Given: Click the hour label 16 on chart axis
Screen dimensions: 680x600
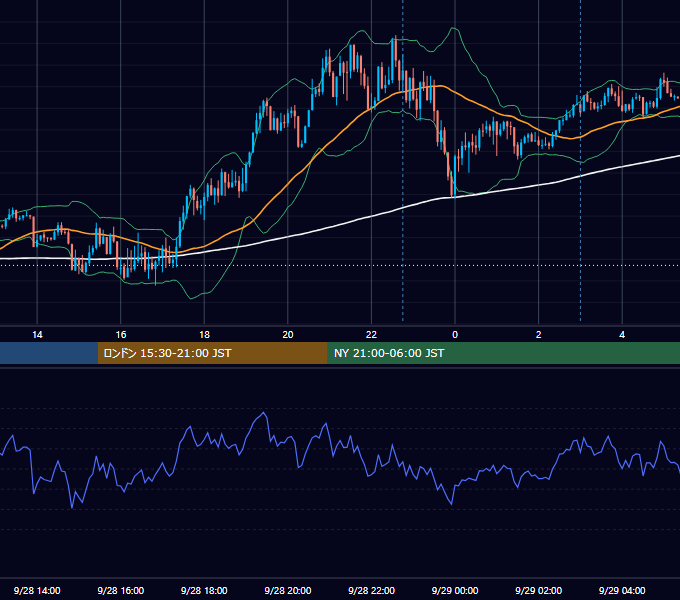Looking at the screenshot, I should point(121,335).
